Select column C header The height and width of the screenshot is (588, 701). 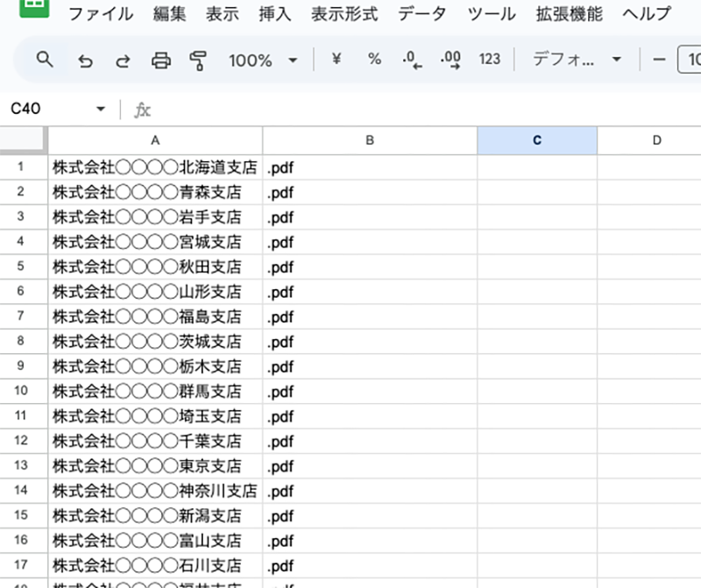pyautogui.click(x=537, y=140)
